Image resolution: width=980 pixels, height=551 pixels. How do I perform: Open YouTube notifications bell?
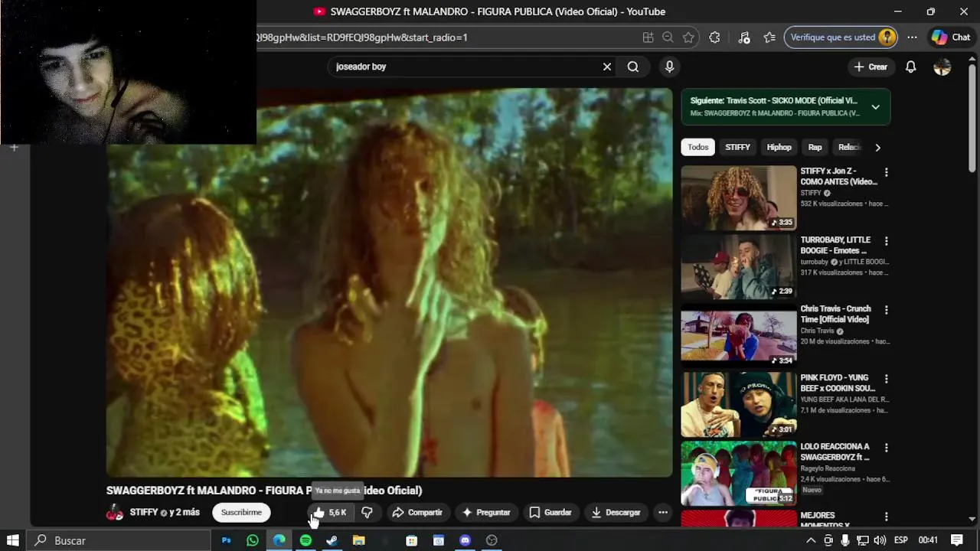[x=911, y=67]
